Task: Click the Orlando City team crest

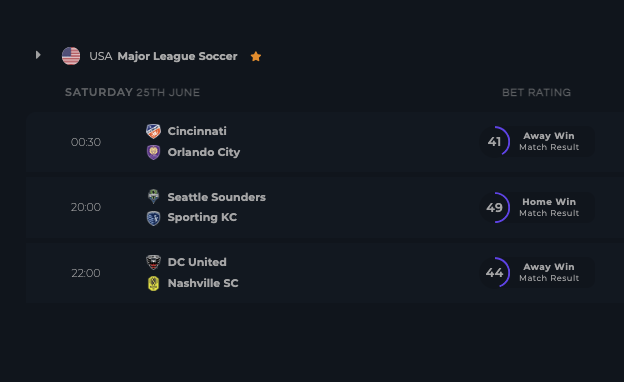Action: tap(153, 152)
